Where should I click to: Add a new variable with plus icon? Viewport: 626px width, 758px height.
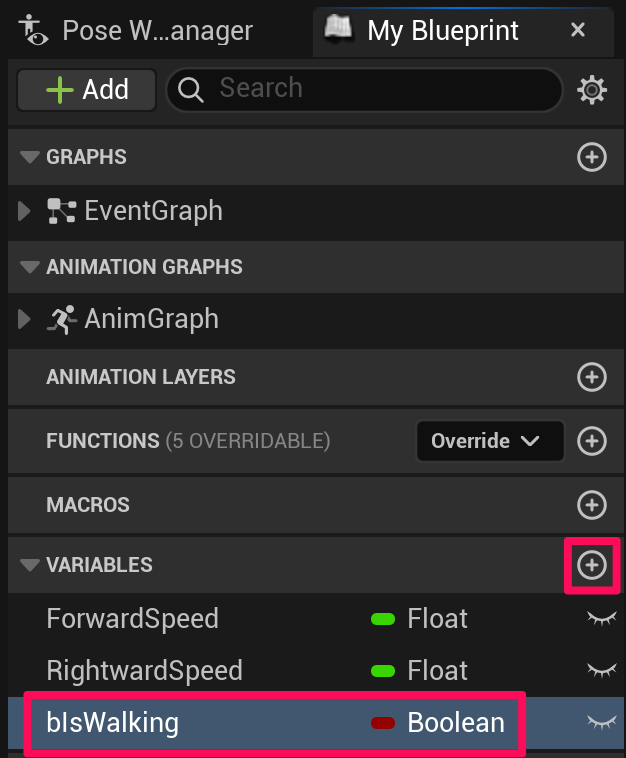click(x=592, y=565)
